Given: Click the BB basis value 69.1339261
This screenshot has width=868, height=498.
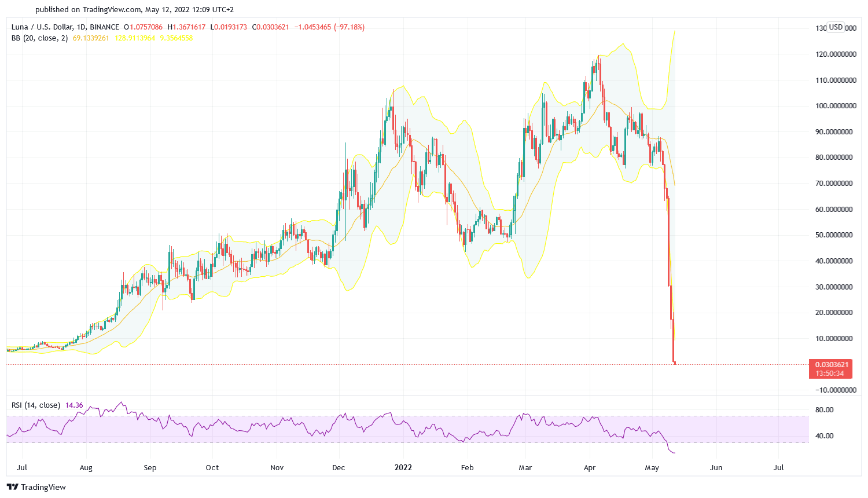Looking at the screenshot, I should [91, 38].
